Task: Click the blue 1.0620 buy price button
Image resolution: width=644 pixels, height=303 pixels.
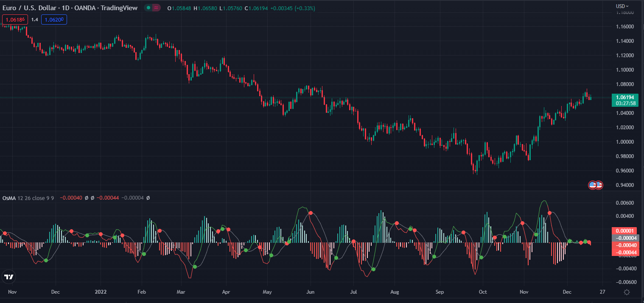Action: pos(54,19)
